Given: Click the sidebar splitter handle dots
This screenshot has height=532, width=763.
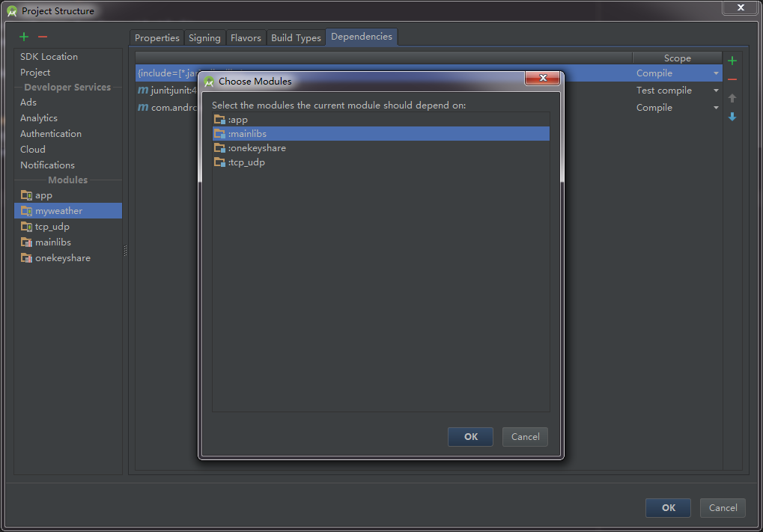Looking at the screenshot, I should [x=126, y=251].
